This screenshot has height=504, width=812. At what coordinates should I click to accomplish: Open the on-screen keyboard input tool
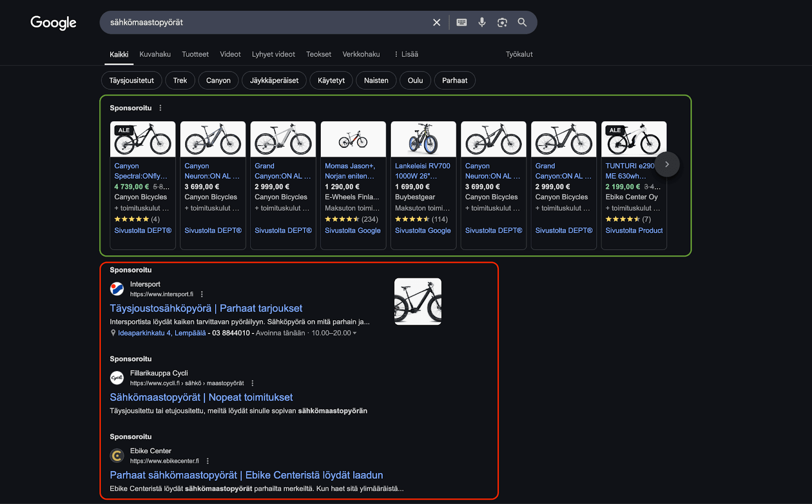461,22
